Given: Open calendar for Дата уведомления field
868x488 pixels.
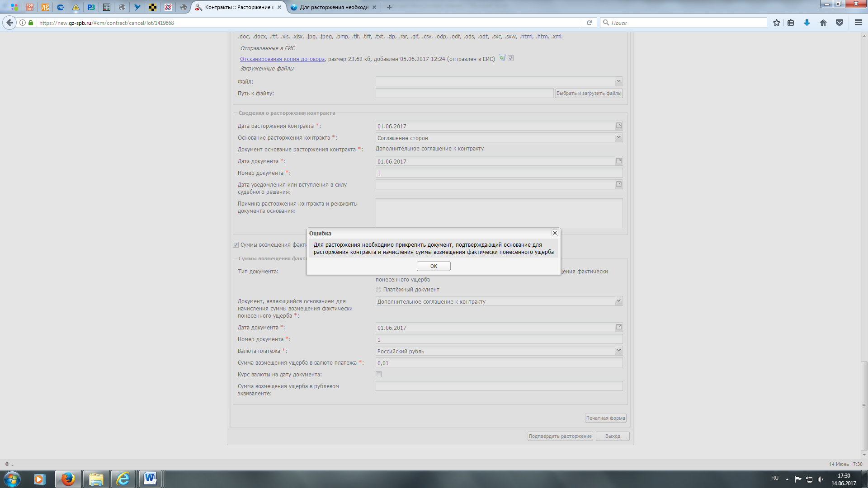Looking at the screenshot, I should click(619, 184).
